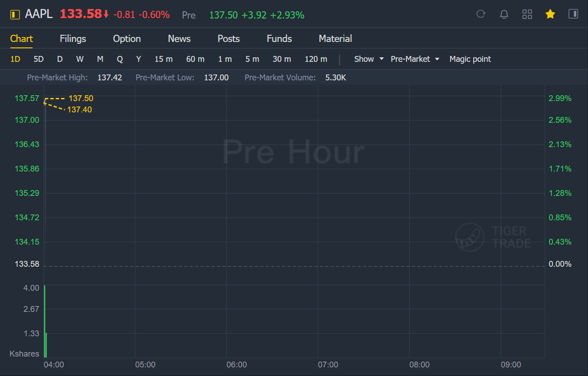The width and height of the screenshot is (588, 376).
Task: Select the monthly M timeframe
Action: [x=100, y=59]
